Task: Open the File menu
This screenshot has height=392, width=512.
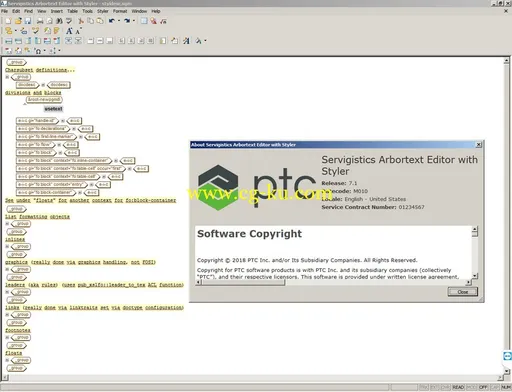Action: coord(4,11)
